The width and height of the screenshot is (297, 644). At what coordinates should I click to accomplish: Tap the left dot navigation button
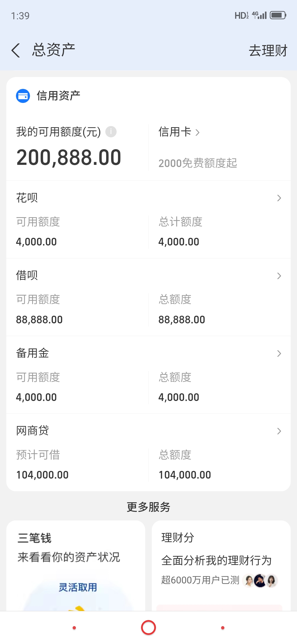74,628
